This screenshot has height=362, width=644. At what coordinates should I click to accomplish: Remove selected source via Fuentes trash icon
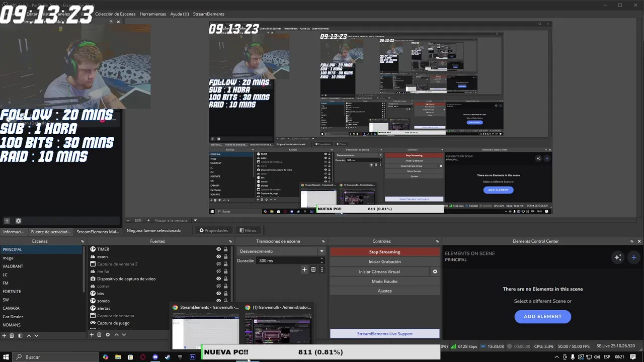coord(99,334)
